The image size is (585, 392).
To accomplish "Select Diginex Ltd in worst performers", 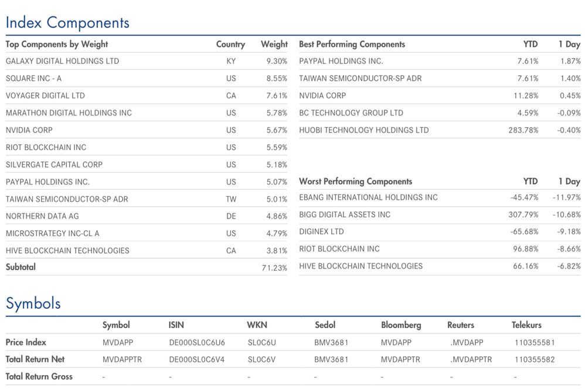I will tap(321, 231).
